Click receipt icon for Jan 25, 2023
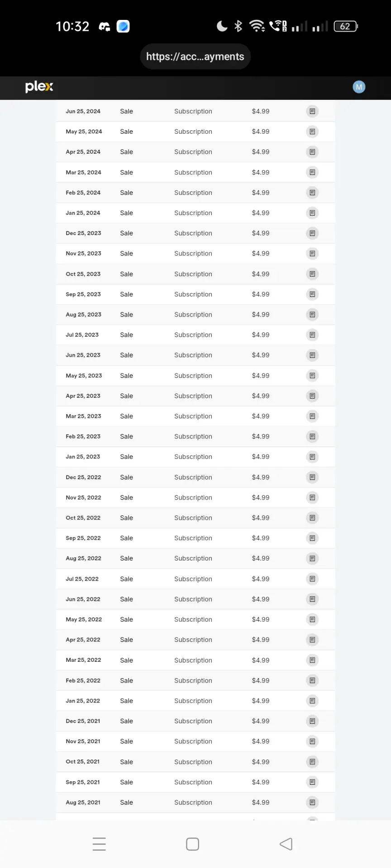Image resolution: width=391 pixels, height=868 pixels. (312, 457)
